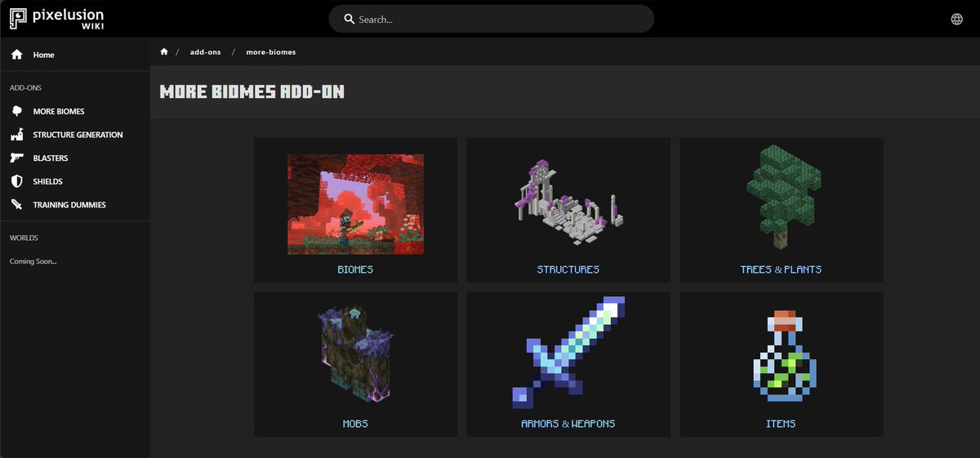Click the MOBS card label

(355, 424)
